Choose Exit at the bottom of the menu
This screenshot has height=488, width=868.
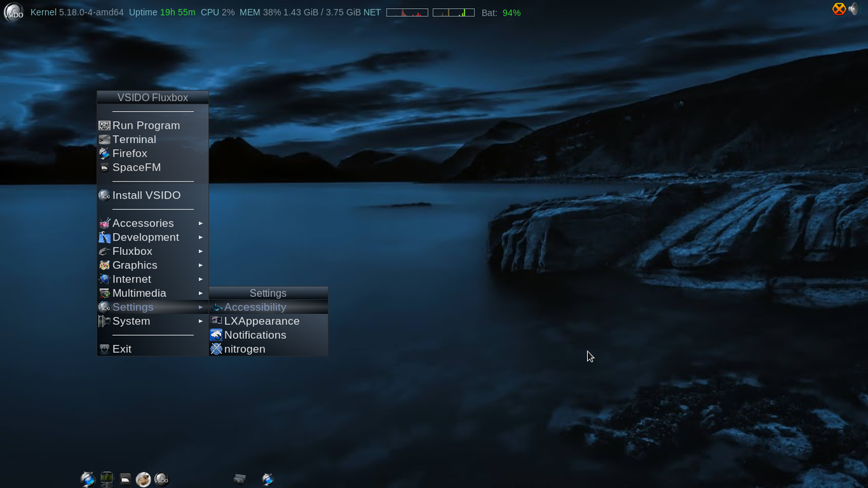click(x=153, y=349)
